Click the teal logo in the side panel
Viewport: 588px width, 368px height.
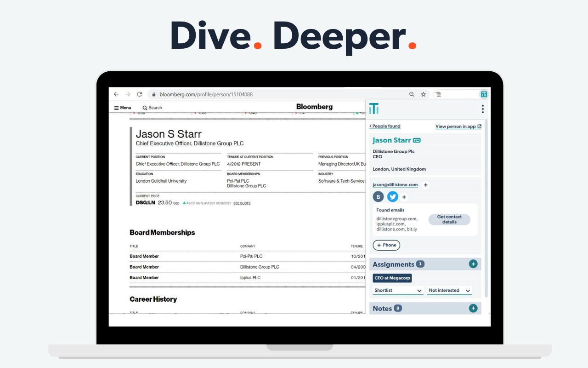374,109
